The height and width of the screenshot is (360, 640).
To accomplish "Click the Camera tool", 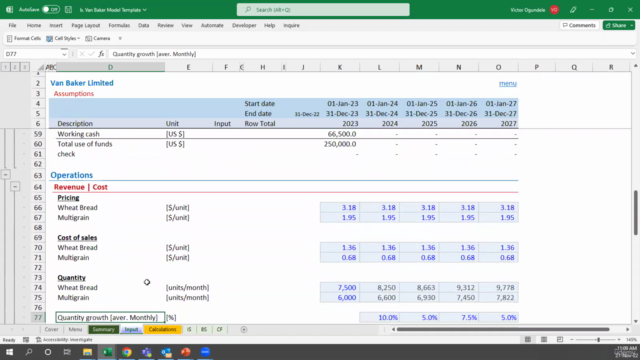I will (x=98, y=38).
